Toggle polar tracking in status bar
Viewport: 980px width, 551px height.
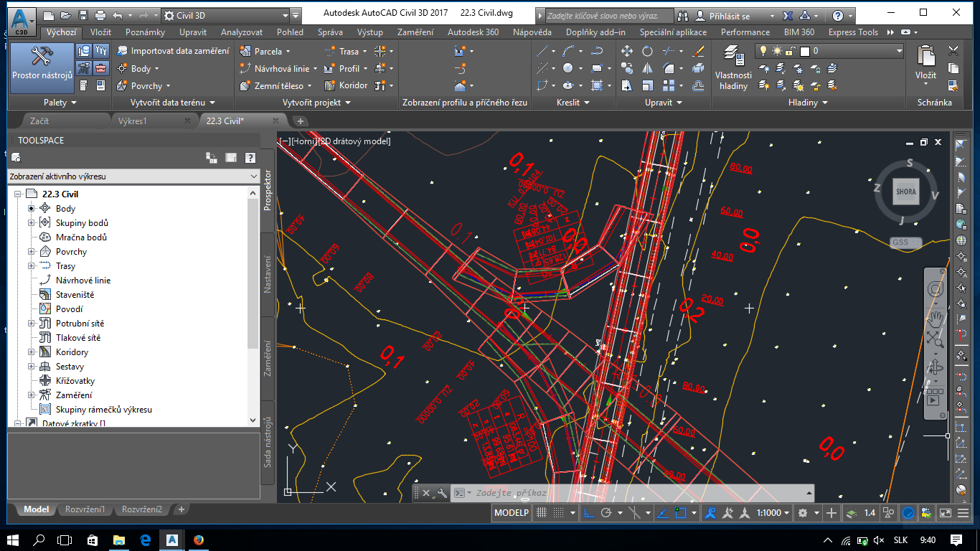(x=606, y=513)
